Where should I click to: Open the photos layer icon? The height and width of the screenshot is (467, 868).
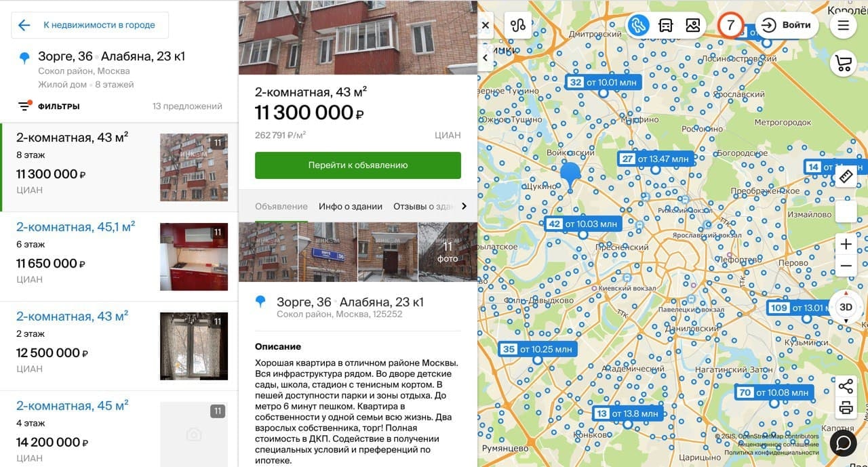(x=692, y=25)
